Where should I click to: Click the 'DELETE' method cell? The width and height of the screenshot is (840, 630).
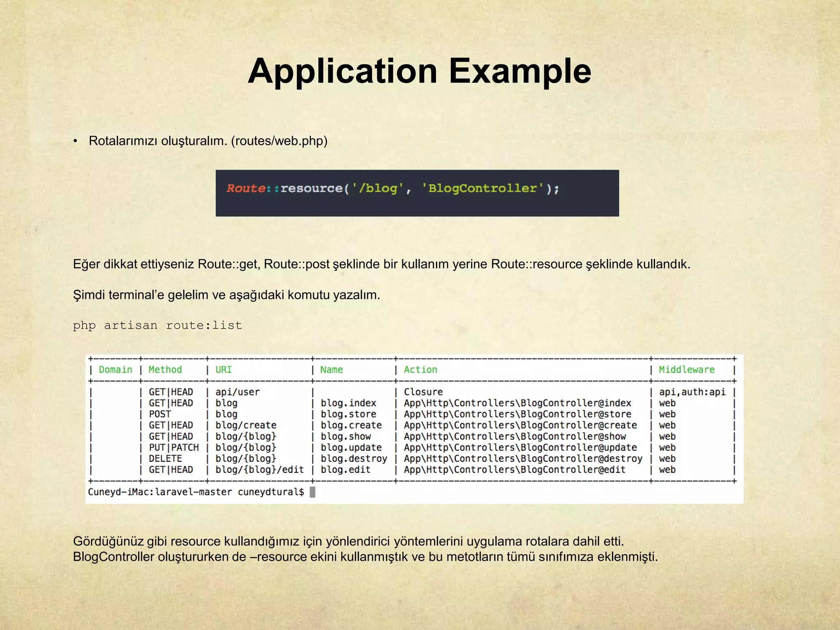pos(165,459)
